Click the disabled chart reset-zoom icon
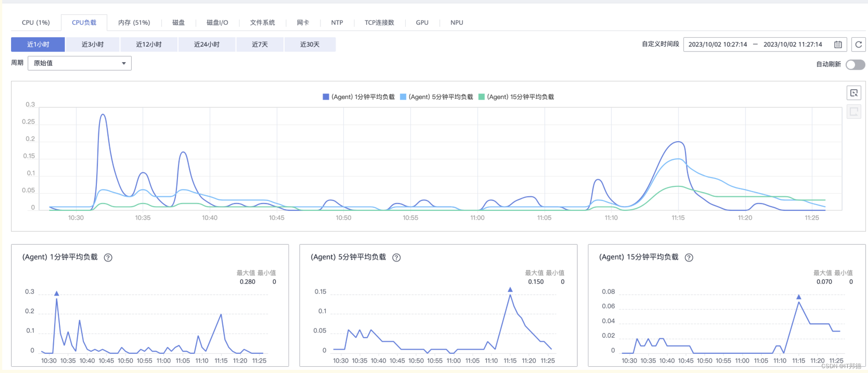Image resolution: width=868 pixels, height=373 pixels. (854, 111)
